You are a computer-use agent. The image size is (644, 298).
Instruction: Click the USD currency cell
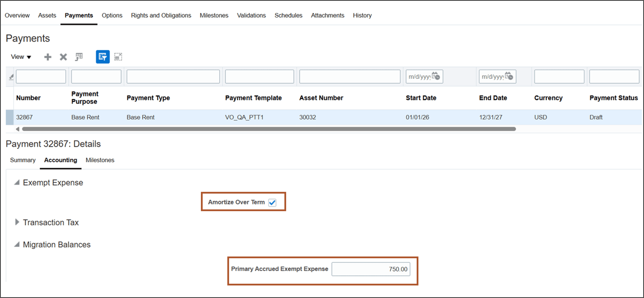coord(540,117)
